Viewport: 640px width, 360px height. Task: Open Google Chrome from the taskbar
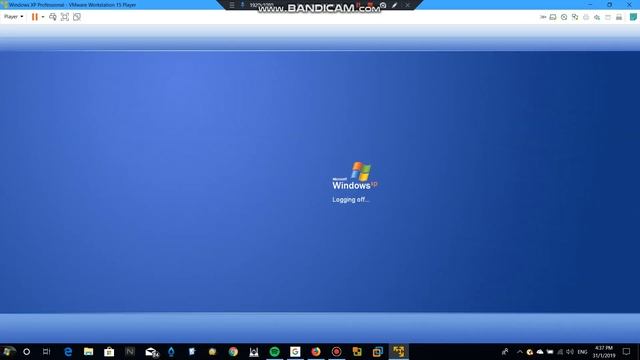click(233, 351)
